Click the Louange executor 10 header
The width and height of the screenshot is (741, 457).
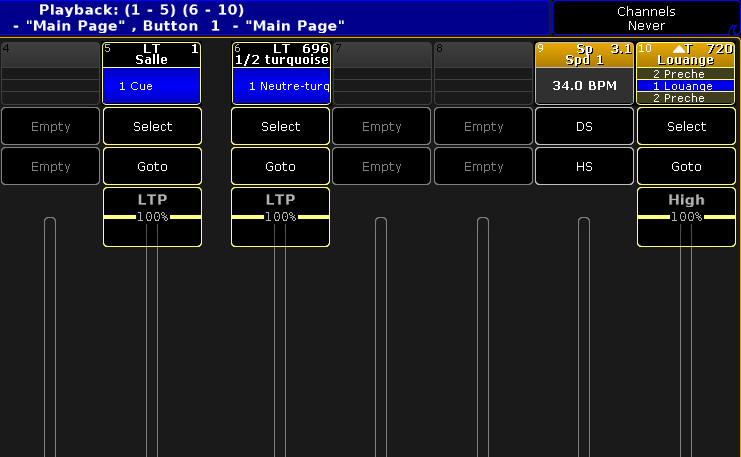pyautogui.click(x=686, y=54)
